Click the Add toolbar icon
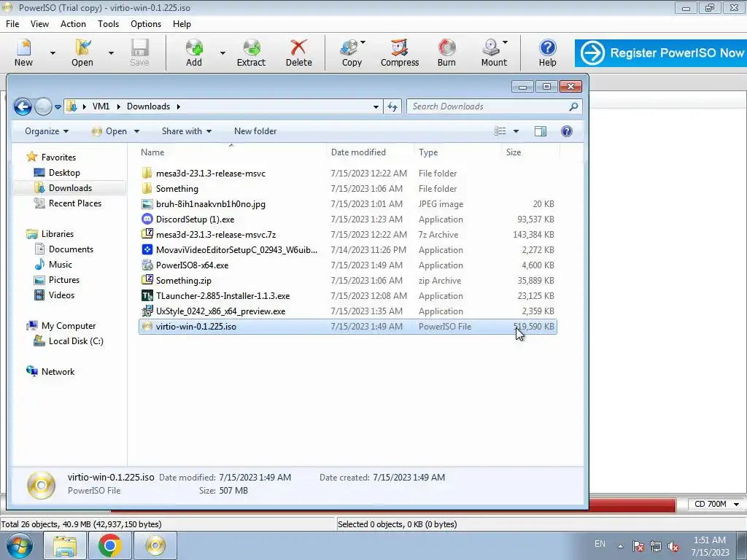The image size is (747, 560). click(x=194, y=52)
